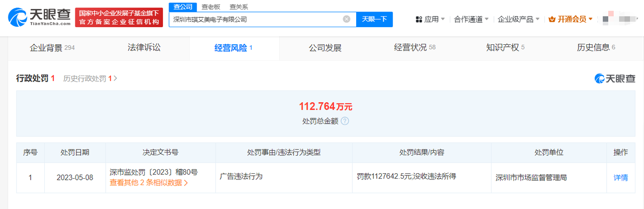Viewport: 644px width, 209px height.
Task: Select document number 深市监处罚〔2023〕稽80号
Action: [153, 172]
